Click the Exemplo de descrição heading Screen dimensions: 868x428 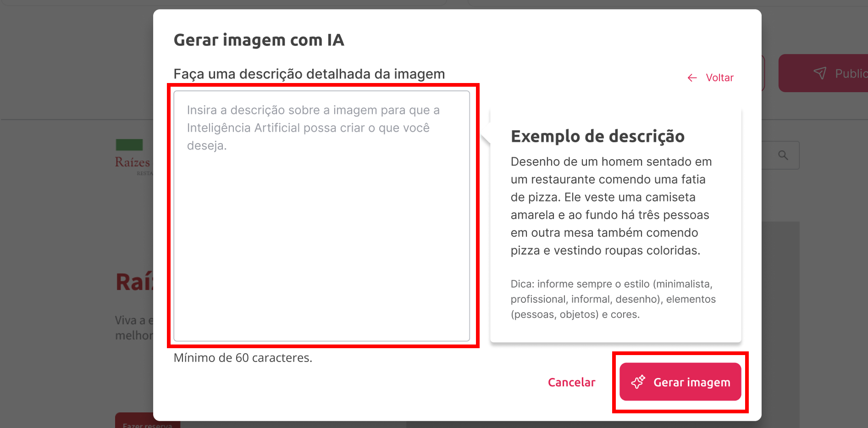(x=597, y=136)
